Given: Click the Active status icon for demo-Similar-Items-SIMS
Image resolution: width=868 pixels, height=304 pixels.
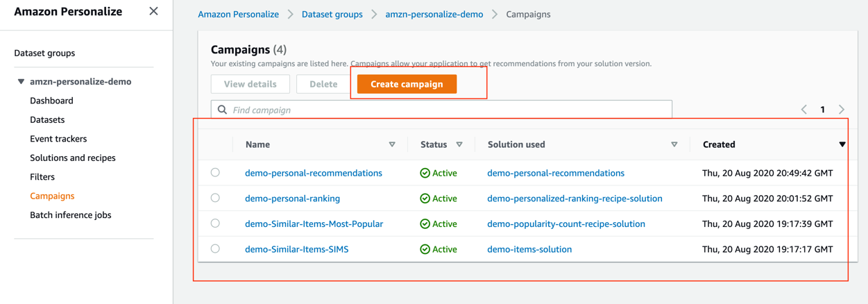Looking at the screenshot, I should tap(425, 249).
